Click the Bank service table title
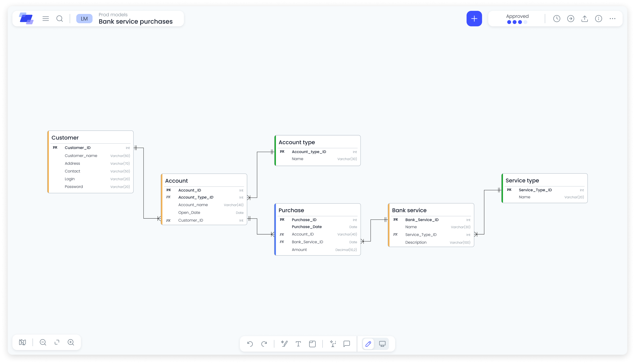635x364 pixels. click(409, 210)
